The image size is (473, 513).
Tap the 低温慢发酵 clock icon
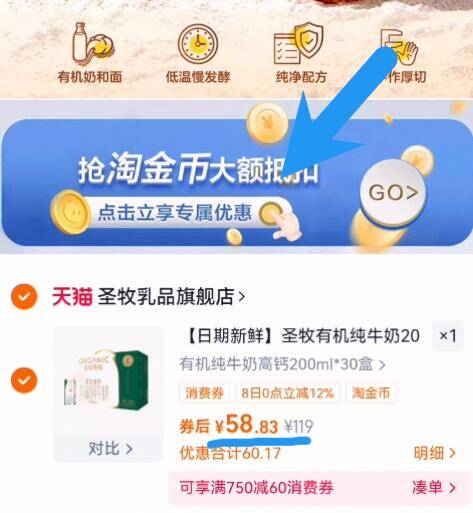(198, 44)
